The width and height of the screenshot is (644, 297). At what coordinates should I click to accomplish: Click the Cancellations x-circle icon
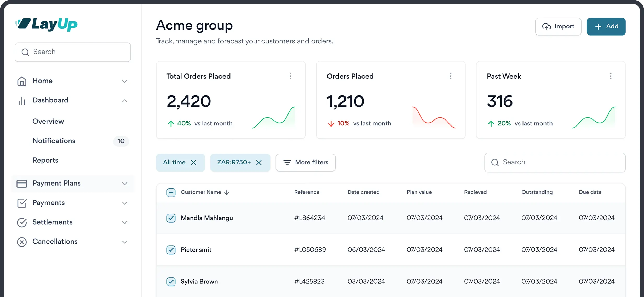coord(22,242)
